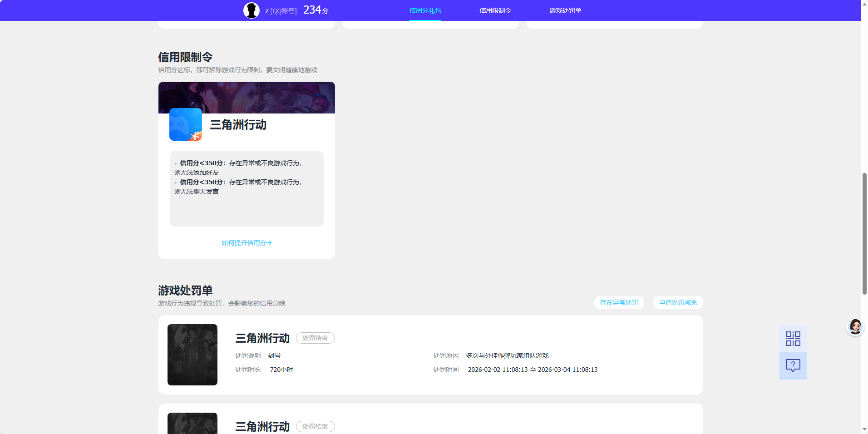Screen dimensions: 868x434
Task: Open the feedback question-mark icon
Action: click(x=793, y=366)
